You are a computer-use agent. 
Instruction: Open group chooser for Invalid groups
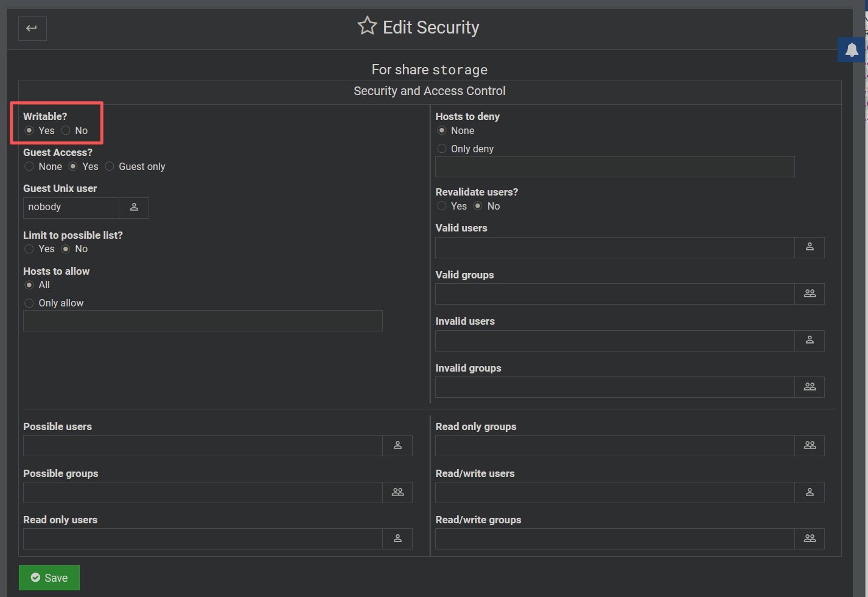810,387
